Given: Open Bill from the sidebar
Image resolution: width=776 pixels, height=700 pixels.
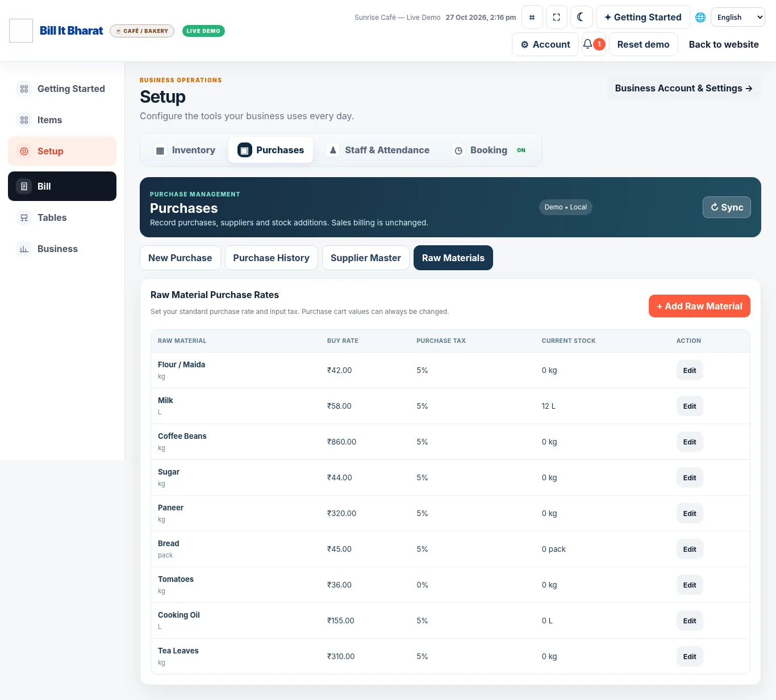Looking at the screenshot, I should pos(62,186).
